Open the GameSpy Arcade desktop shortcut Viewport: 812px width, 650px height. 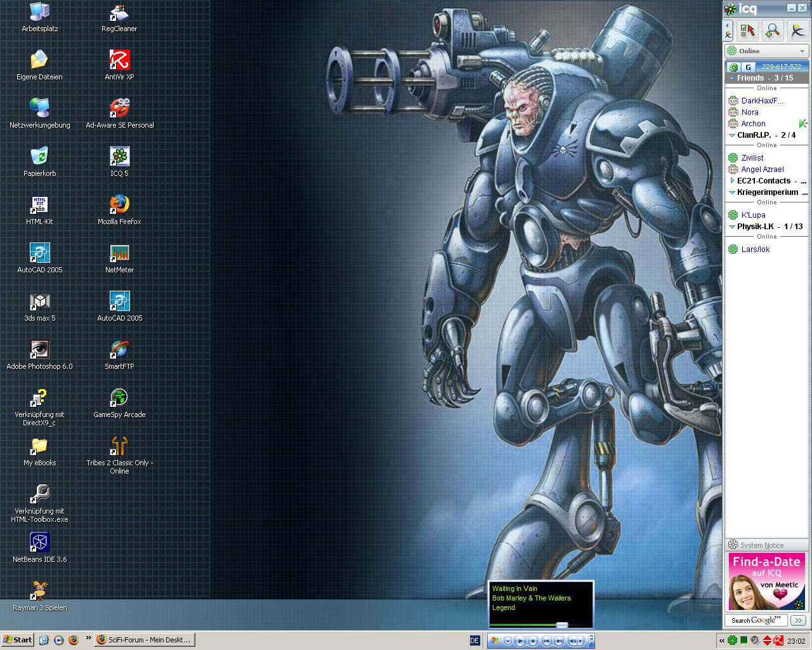point(119,397)
